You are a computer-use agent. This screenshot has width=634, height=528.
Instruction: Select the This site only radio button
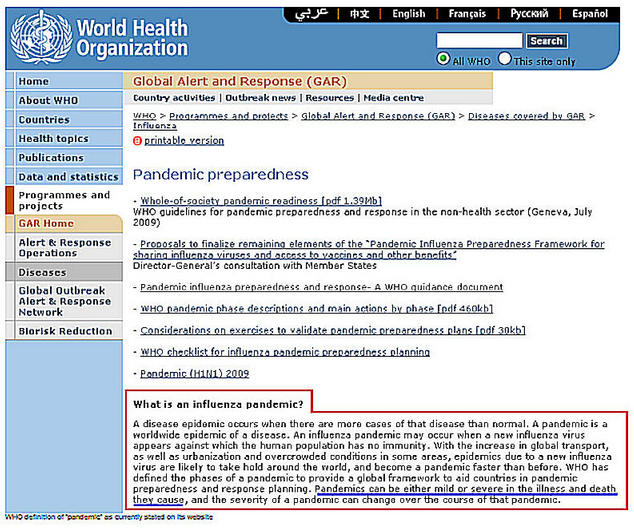[x=504, y=59]
